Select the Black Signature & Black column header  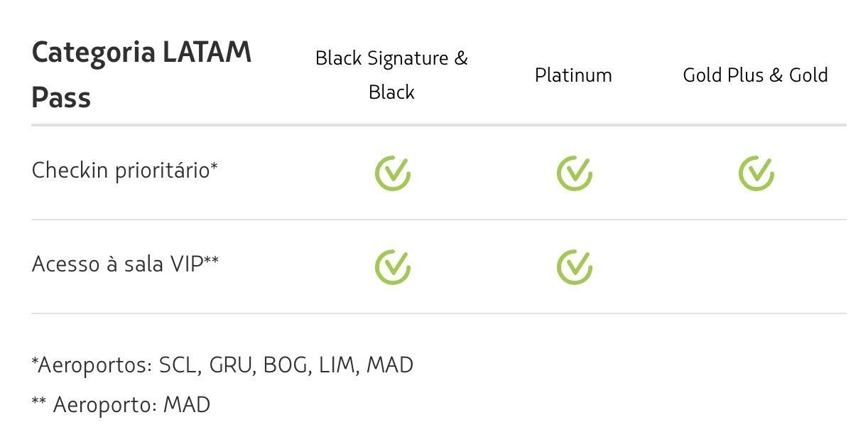coord(391,75)
